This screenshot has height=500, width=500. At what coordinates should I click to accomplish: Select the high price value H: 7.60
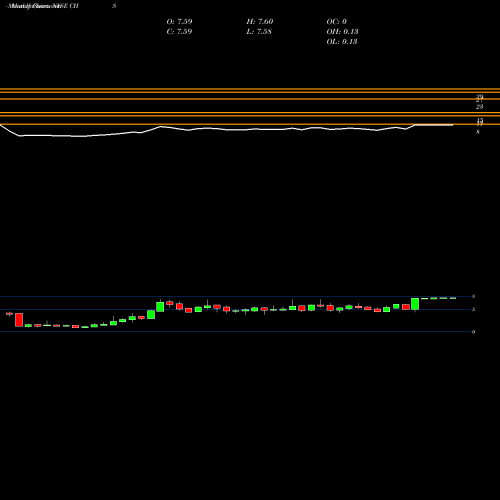(x=260, y=22)
